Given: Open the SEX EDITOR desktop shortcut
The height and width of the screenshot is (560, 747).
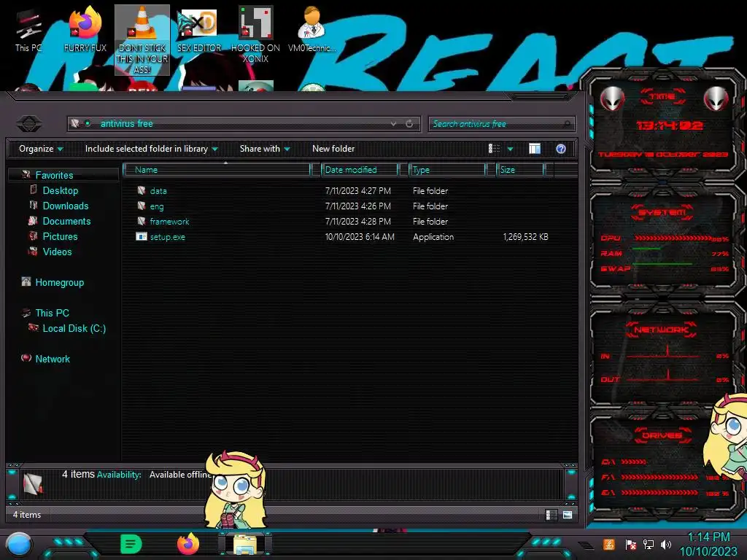Looking at the screenshot, I should pyautogui.click(x=199, y=31).
